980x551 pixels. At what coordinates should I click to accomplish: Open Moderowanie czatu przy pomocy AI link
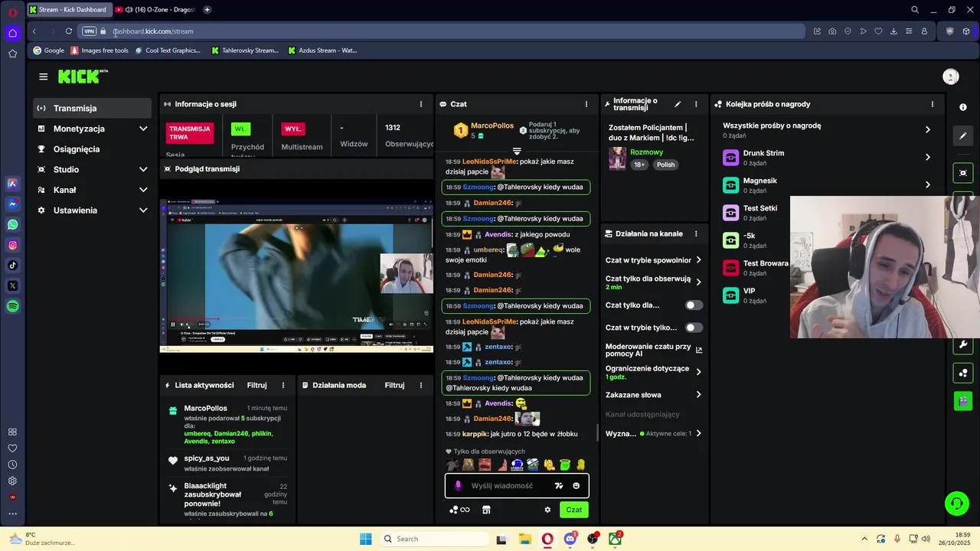pyautogui.click(x=653, y=350)
